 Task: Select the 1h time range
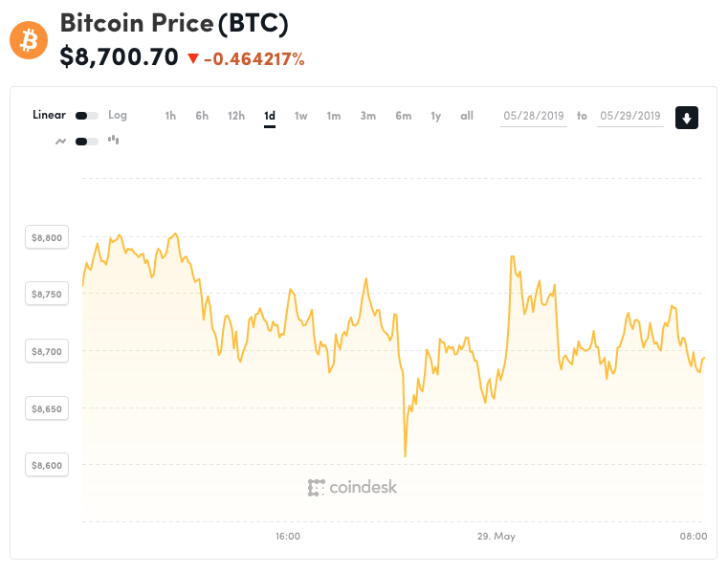[x=170, y=116]
